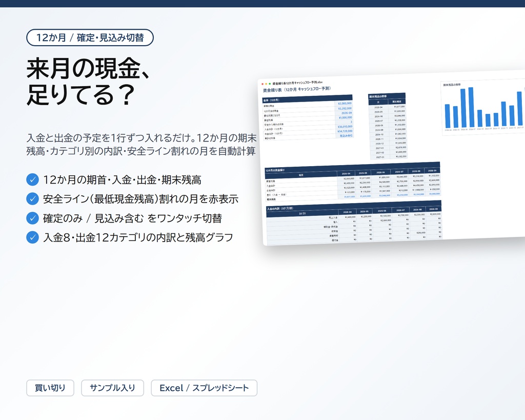Screen dimensions: 525x420
Task: Click the 入金の内訳（カテゴリ別） section header
Action: [x=354, y=206]
